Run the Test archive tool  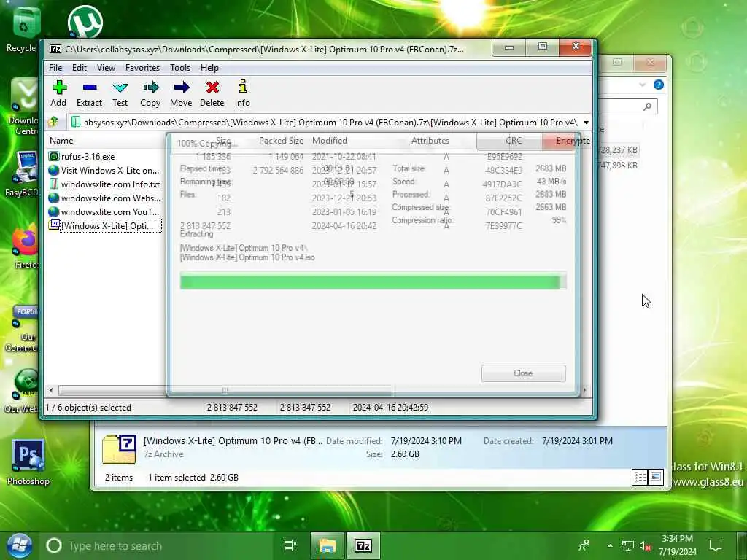(x=120, y=93)
